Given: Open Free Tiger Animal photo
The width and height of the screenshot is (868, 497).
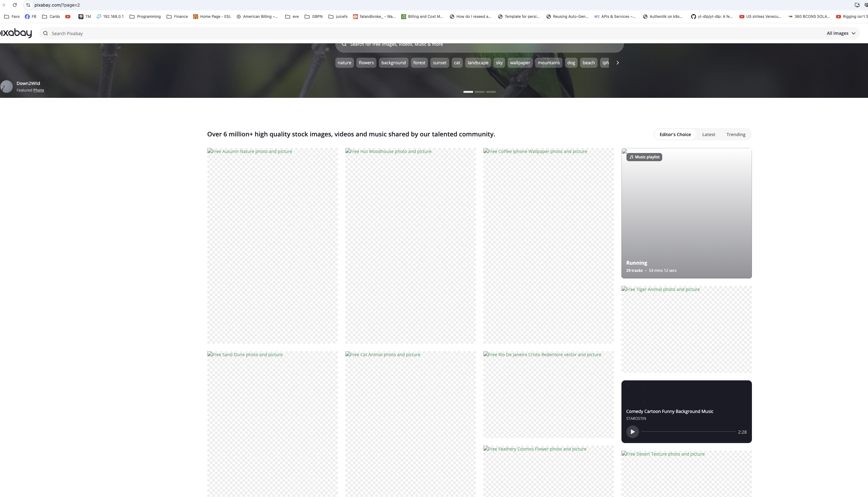Looking at the screenshot, I should (686, 329).
